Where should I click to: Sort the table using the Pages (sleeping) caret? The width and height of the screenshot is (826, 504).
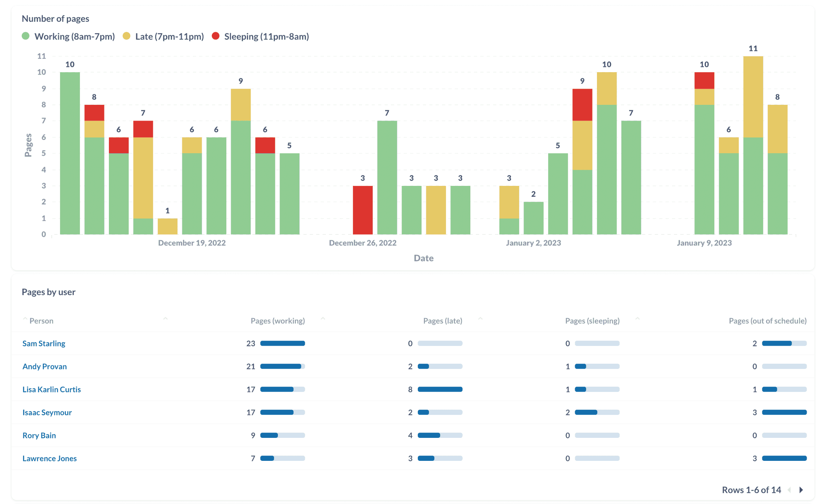[637, 318]
